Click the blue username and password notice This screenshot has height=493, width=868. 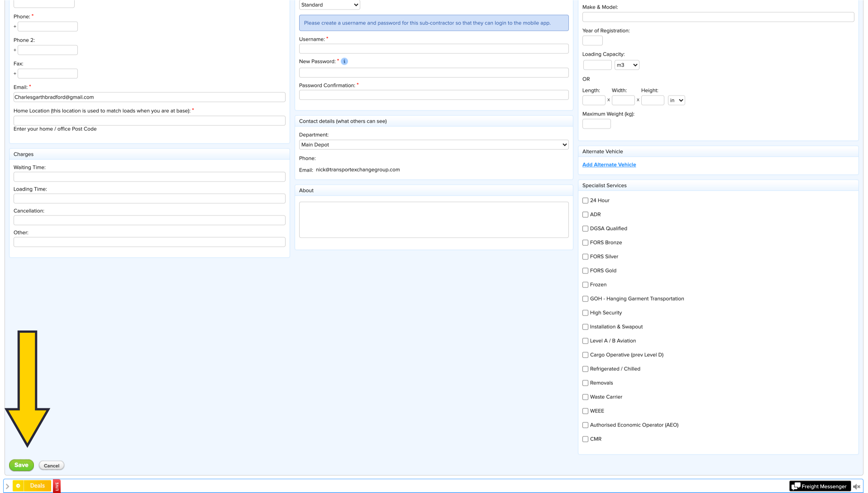click(x=434, y=23)
